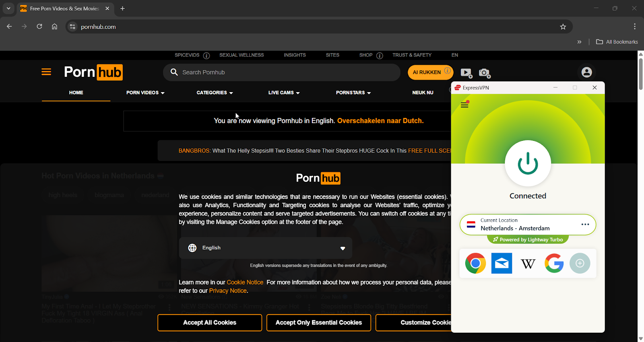644x342 pixels.
Task: Open the INSIGHTS top link
Action: (x=295, y=55)
